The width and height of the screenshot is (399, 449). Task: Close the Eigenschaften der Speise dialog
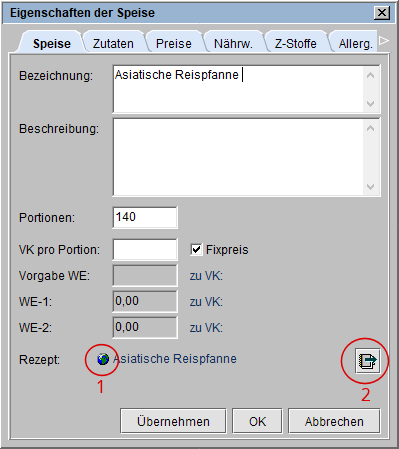pyautogui.click(x=382, y=13)
